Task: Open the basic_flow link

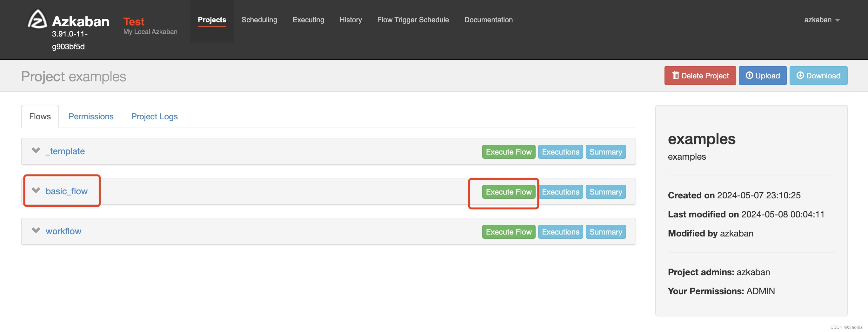Action: 66,191
